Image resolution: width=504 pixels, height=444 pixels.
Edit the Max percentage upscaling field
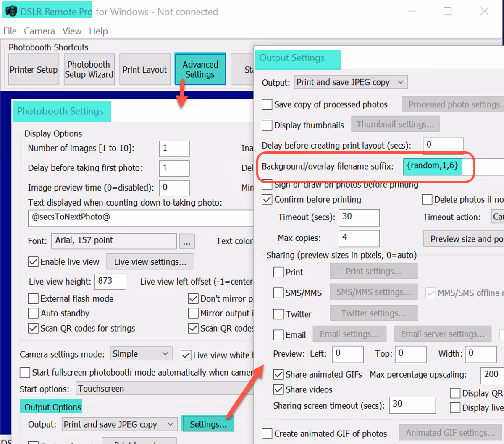tap(492, 375)
